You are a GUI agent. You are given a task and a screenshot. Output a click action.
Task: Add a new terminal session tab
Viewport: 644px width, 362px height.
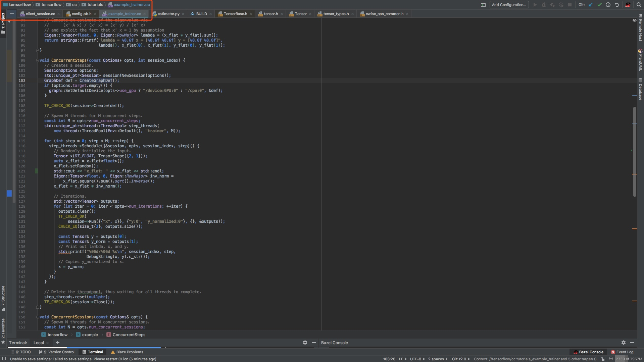coord(58,343)
